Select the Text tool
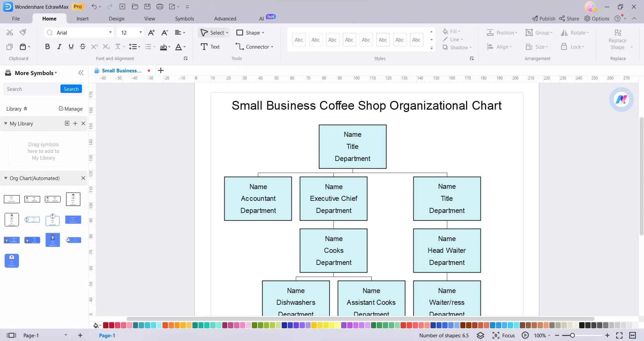The image size is (644, 341). click(211, 47)
